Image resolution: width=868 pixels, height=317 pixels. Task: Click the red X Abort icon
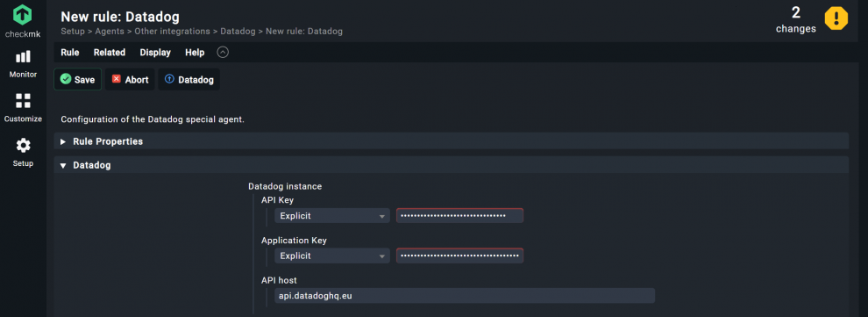point(117,79)
